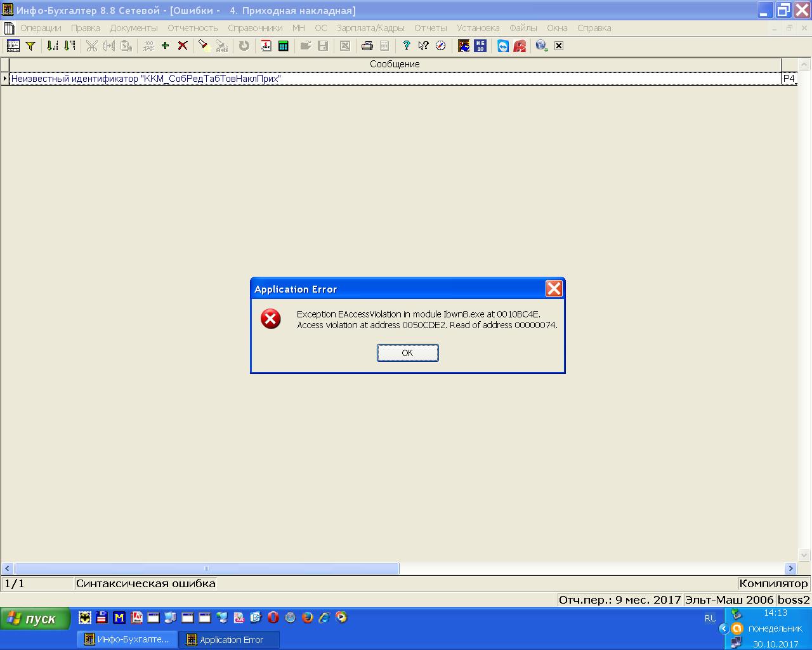Click the horizontal scrollbar right arrow
The width and height of the screenshot is (812, 650).
coord(790,569)
